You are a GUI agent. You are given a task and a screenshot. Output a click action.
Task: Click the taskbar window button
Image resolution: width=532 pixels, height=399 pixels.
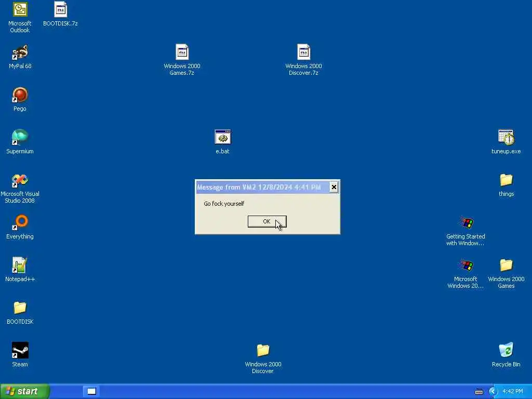tap(91, 391)
